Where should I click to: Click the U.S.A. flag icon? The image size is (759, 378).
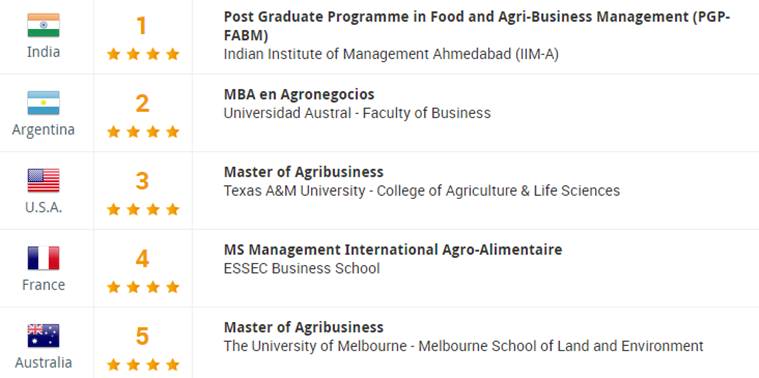[43, 181]
